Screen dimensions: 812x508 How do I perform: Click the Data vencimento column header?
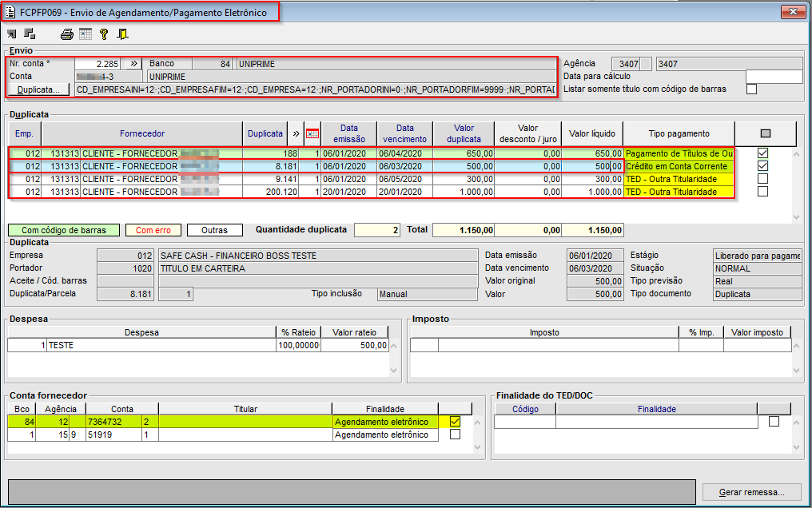pos(405,134)
